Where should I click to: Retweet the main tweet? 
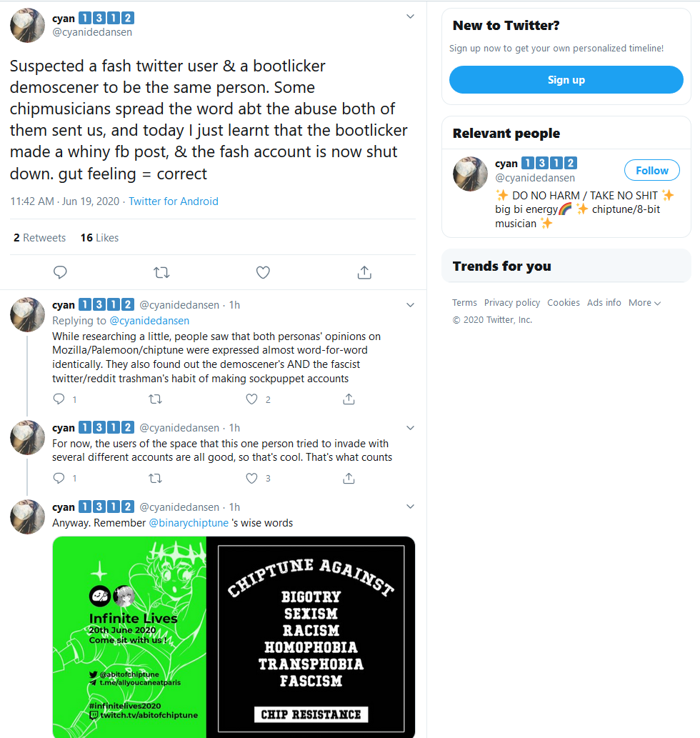pyautogui.click(x=161, y=272)
